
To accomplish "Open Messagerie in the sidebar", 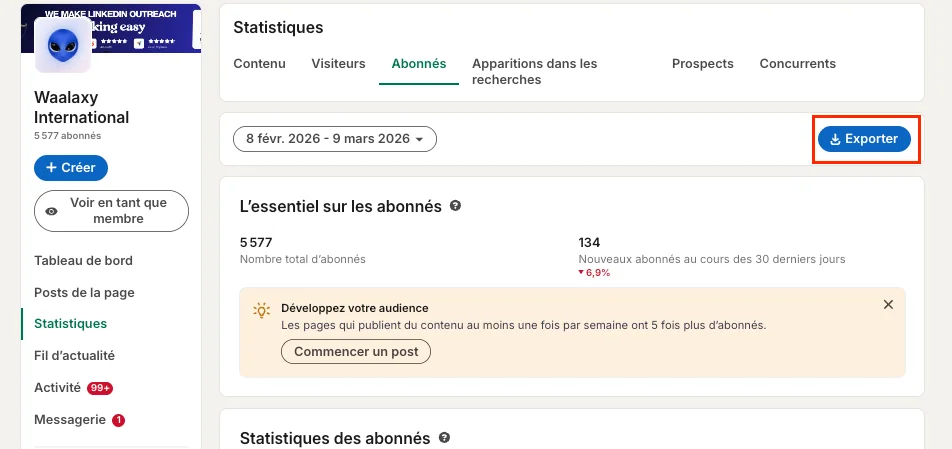I will 70,420.
